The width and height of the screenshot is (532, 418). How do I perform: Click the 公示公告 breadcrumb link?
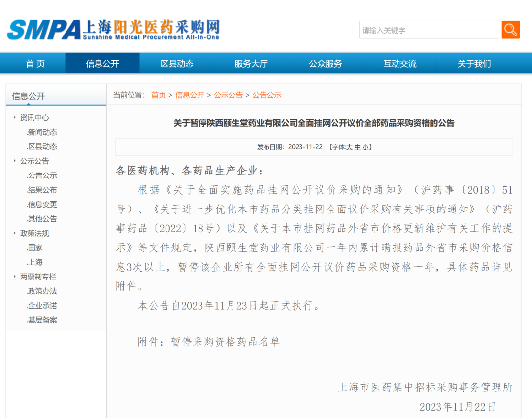point(229,95)
